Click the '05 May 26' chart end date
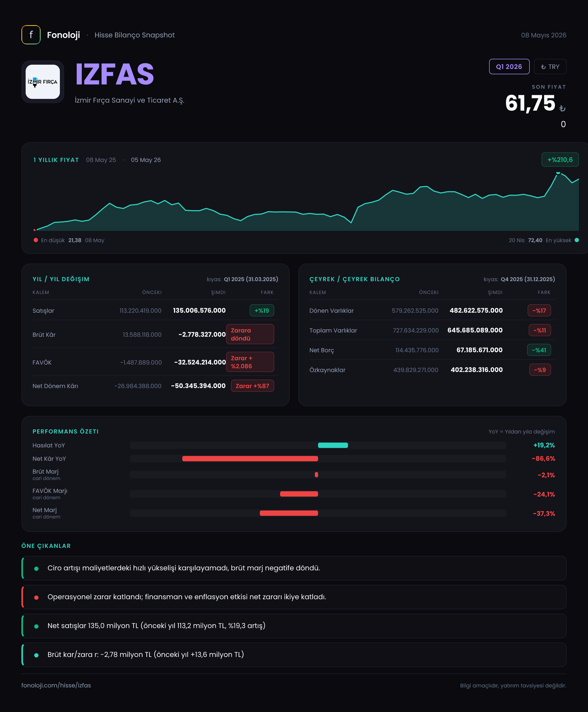The image size is (588, 712). [x=146, y=160]
